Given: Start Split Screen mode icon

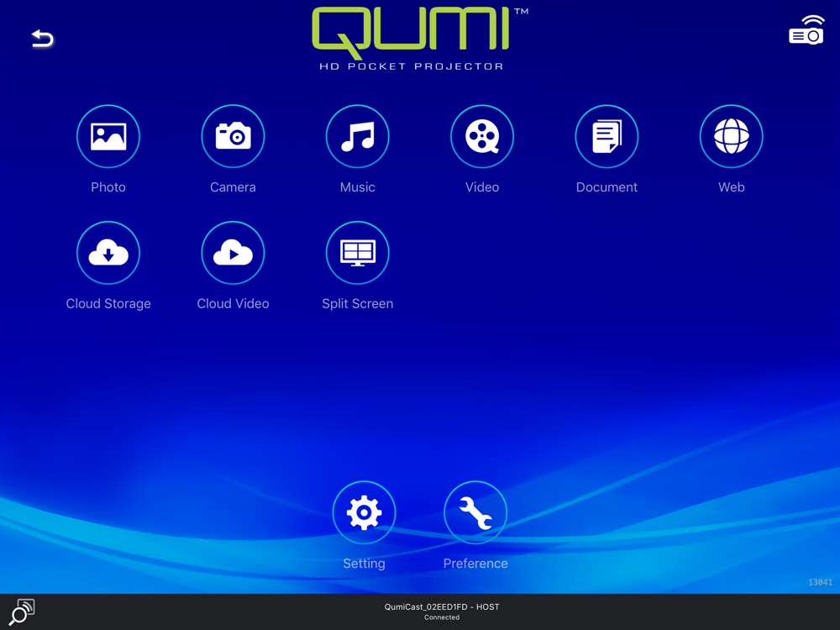Looking at the screenshot, I should click(x=357, y=252).
